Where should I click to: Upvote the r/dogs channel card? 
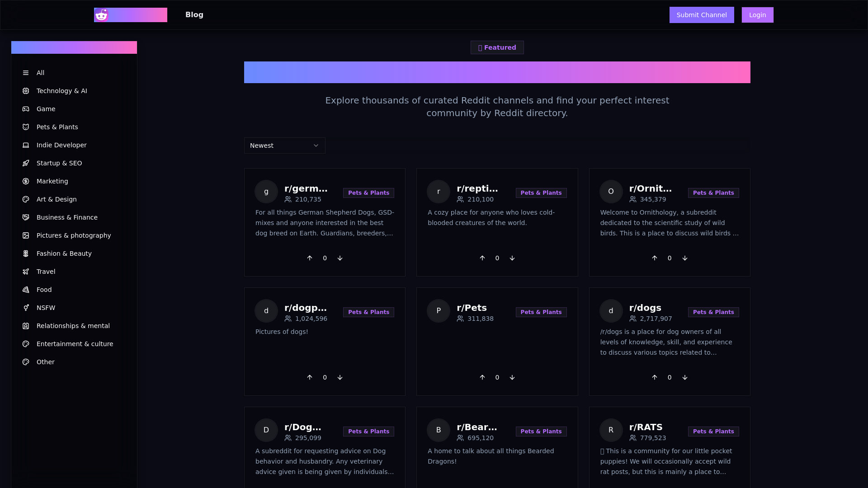point(655,377)
